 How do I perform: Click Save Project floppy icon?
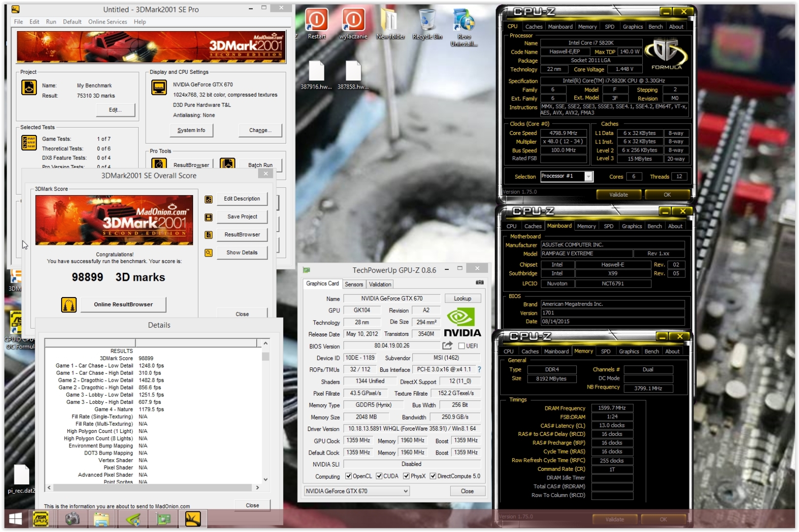[x=208, y=217]
